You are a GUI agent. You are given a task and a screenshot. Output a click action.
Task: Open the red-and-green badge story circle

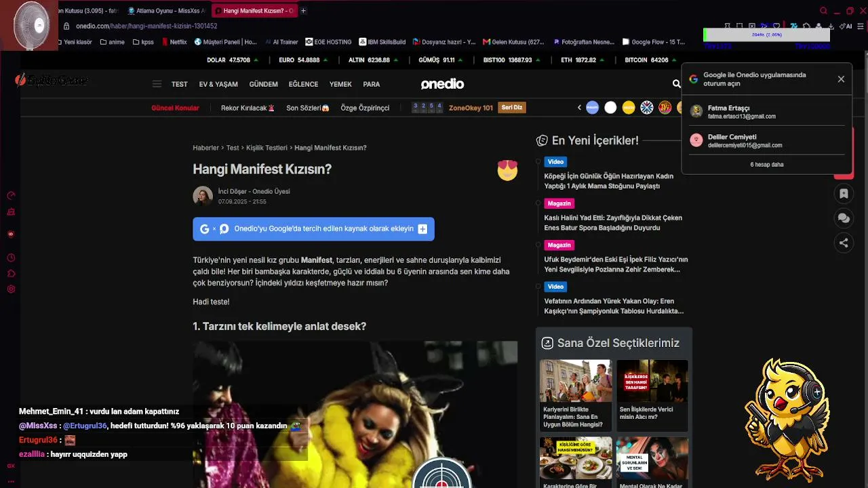click(665, 107)
